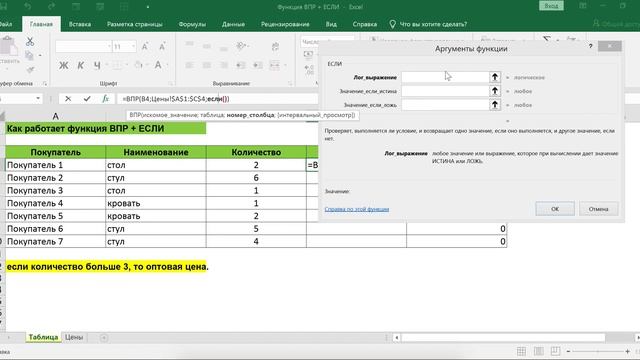Click the horizontal scrollbar at bottom
The image size is (640, 360).
[x=503, y=338]
